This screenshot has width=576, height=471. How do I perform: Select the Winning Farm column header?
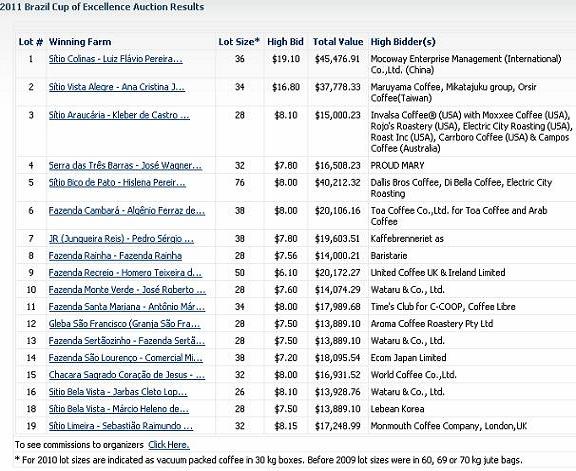(x=80, y=42)
